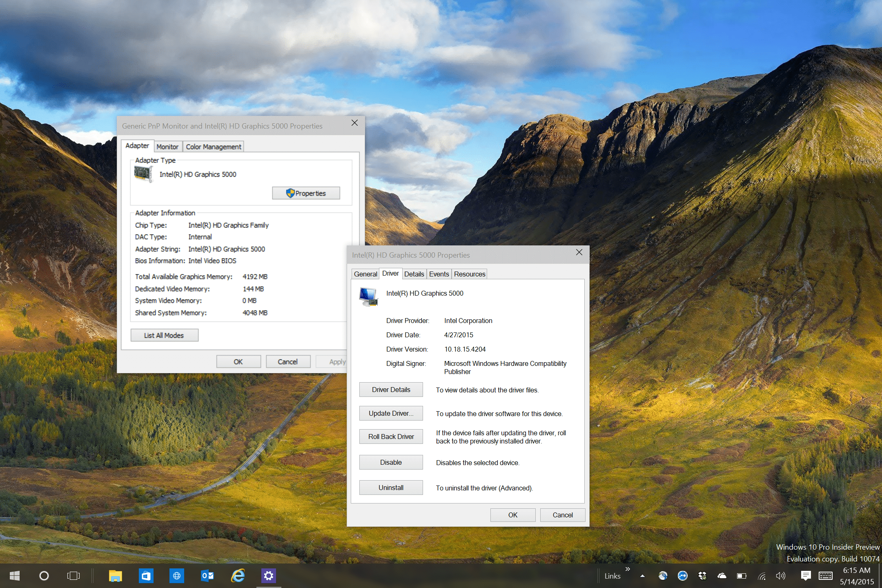882x588 pixels.
Task: Click the blue circular tray icon
Action: tap(682, 576)
